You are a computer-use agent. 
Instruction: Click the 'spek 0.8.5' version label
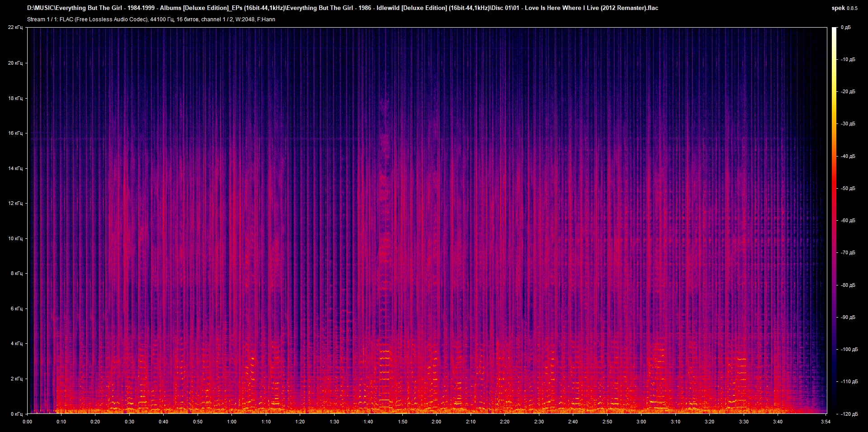(844, 8)
